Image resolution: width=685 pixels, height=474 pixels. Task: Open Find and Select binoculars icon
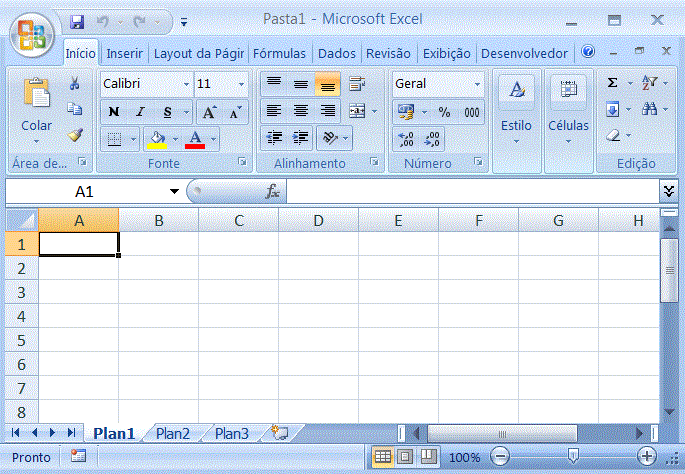pos(649,109)
